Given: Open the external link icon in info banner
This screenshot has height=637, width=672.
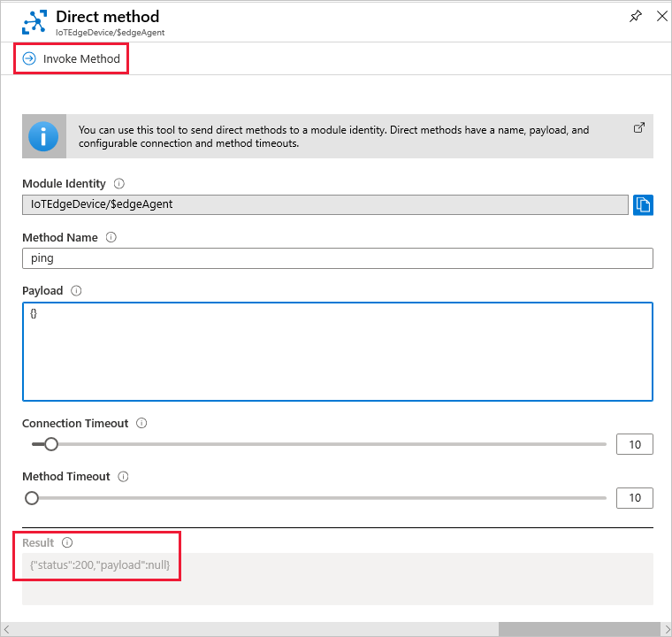Looking at the screenshot, I should point(639,128).
